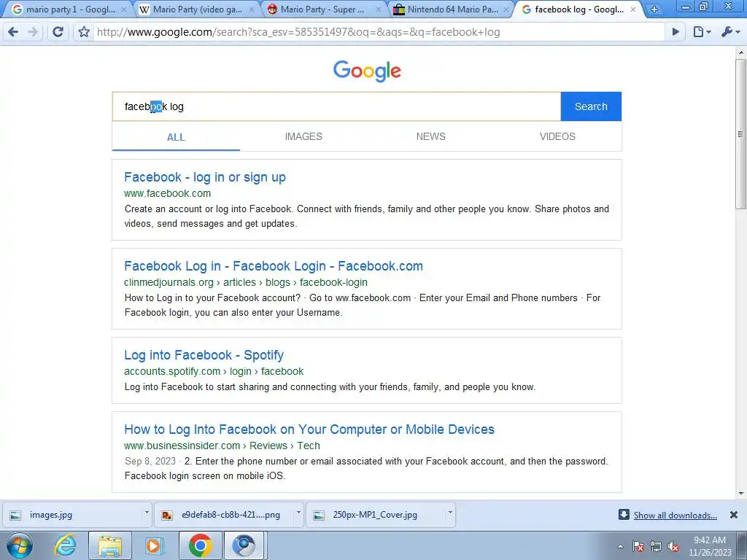The height and width of the screenshot is (560, 747).
Task: Open 'Facebook - log in or sign up' result
Action: point(205,177)
